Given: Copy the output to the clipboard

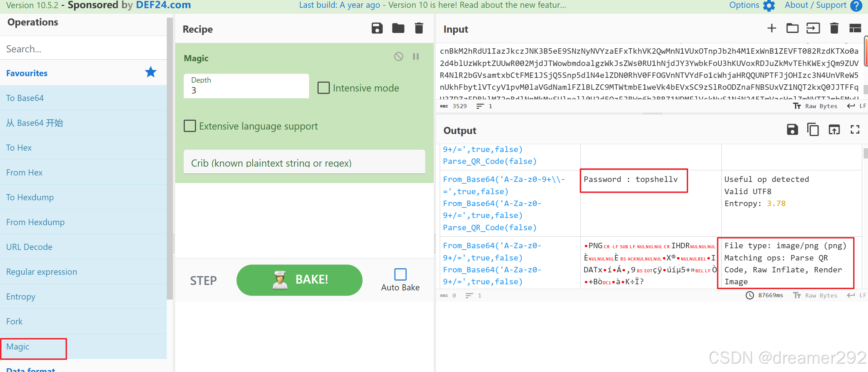Looking at the screenshot, I should [x=813, y=130].
